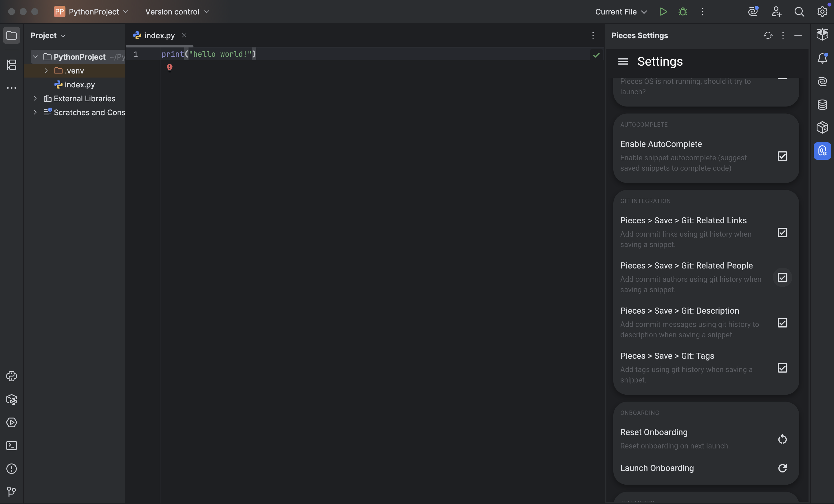Expand Scratches and Consoles node
Screen dimensions: 834x504
[x=35, y=112]
